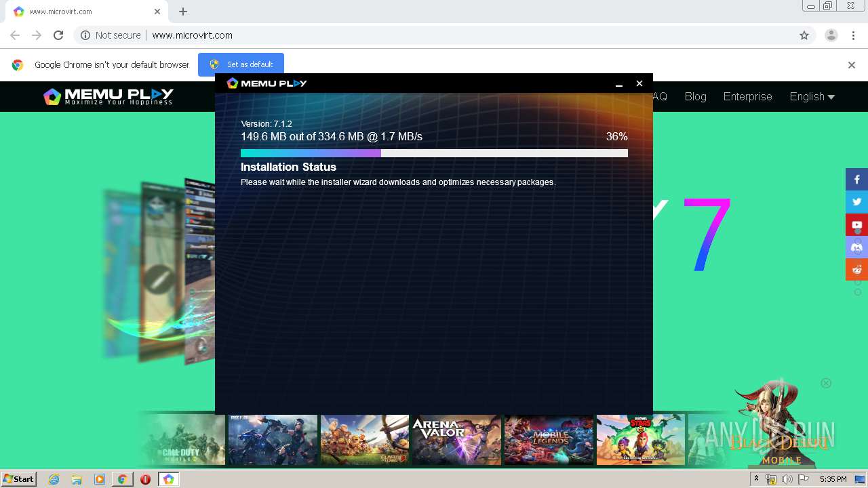Click the Twitter icon on sidebar

coord(856,202)
